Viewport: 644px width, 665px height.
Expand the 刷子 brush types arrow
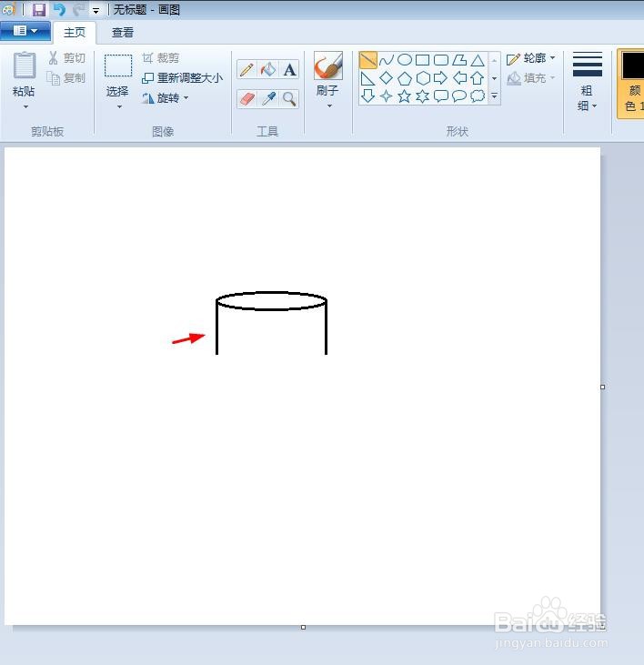pyautogui.click(x=329, y=106)
